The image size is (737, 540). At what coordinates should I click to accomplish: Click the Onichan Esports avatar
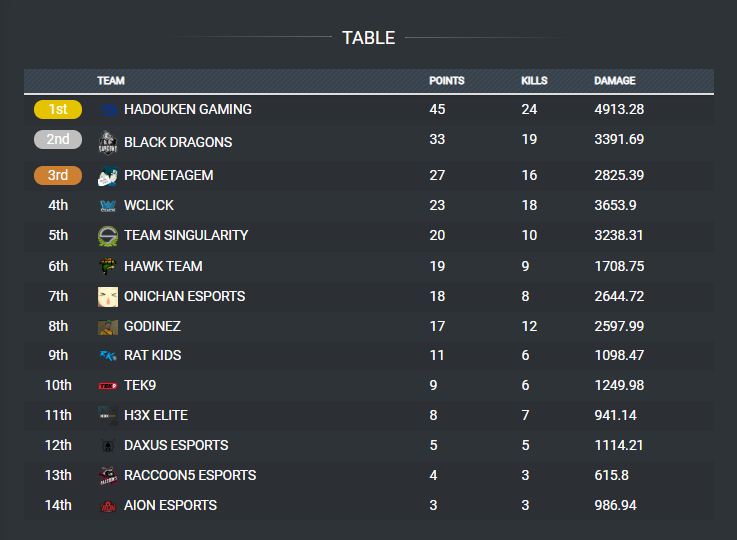coord(108,297)
